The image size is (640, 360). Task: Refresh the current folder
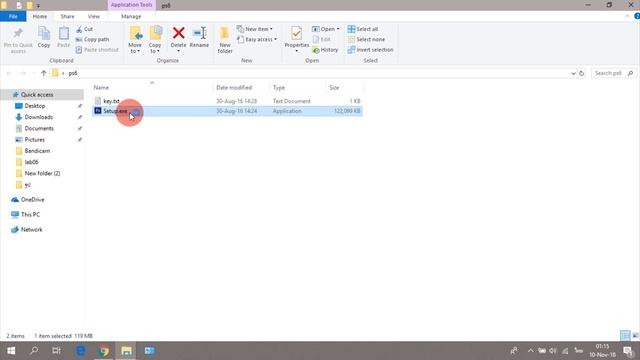click(582, 73)
